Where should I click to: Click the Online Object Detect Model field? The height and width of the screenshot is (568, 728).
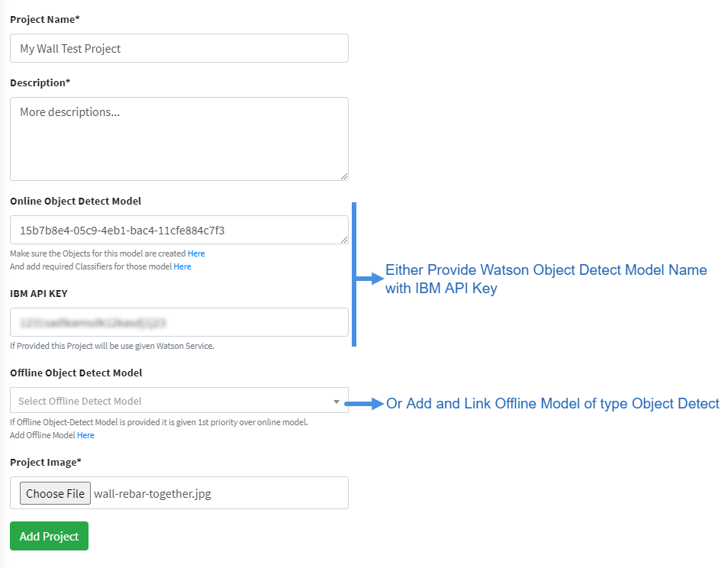179,230
